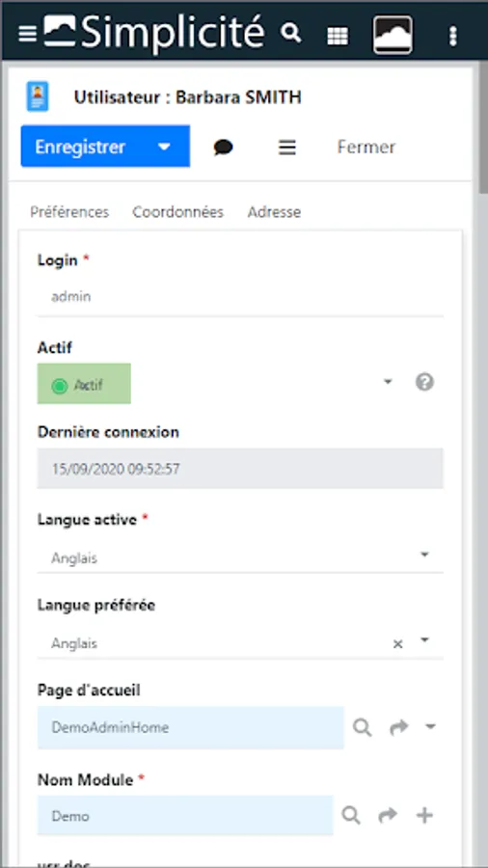Click the plus icon beside Nom Module

424,815
